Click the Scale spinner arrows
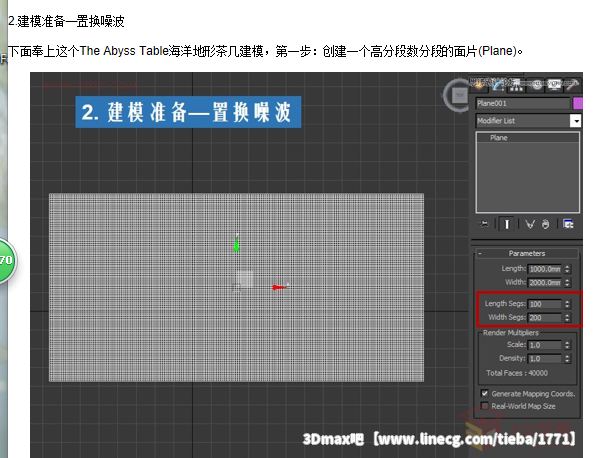615x458 pixels. pyautogui.click(x=567, y=345)
